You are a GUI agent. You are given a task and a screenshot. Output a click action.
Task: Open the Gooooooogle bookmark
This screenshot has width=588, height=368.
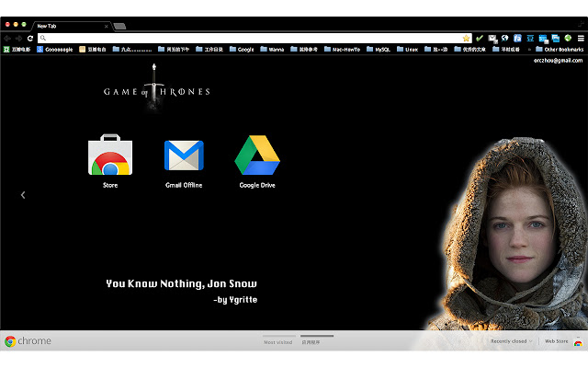click(x=55, y=49)
